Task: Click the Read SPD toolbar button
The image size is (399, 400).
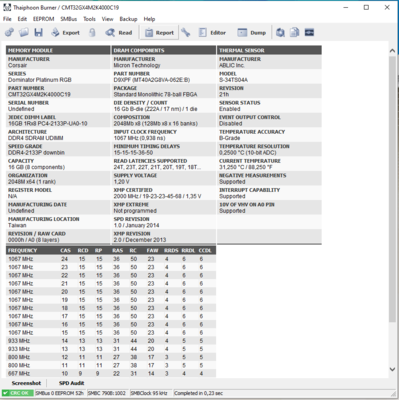Action: click(119, 32)
